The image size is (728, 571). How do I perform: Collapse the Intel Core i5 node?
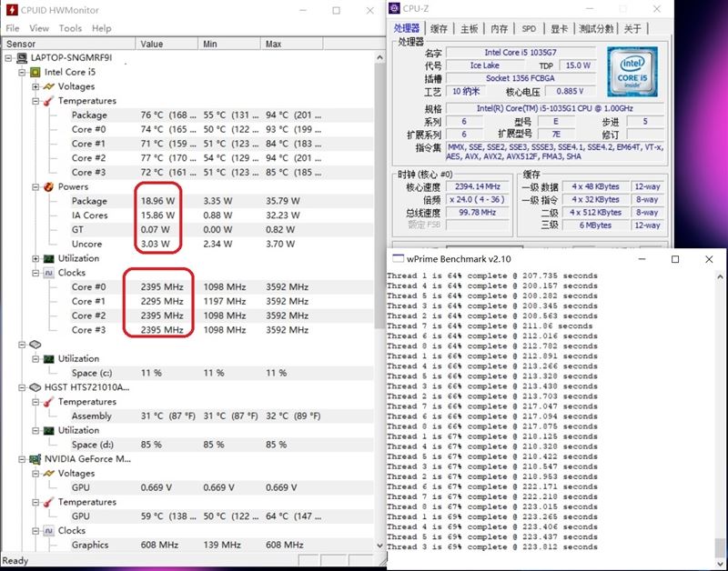[22, 73]
